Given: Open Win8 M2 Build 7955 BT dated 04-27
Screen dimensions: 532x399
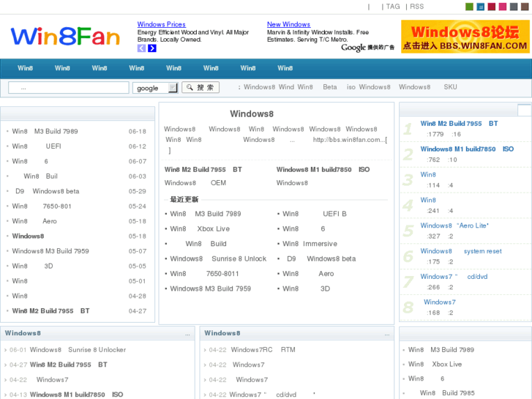Looking at the screenshot, I should [51, 310].
